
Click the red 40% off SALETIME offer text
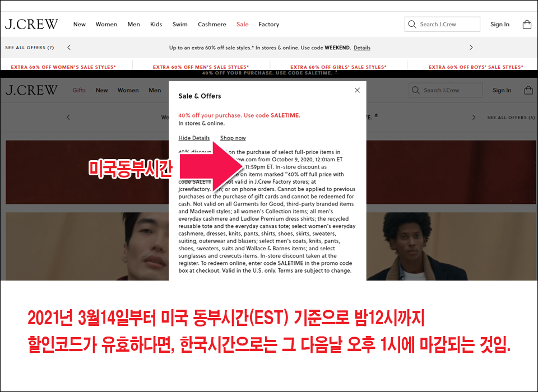[x=239, y=115]
